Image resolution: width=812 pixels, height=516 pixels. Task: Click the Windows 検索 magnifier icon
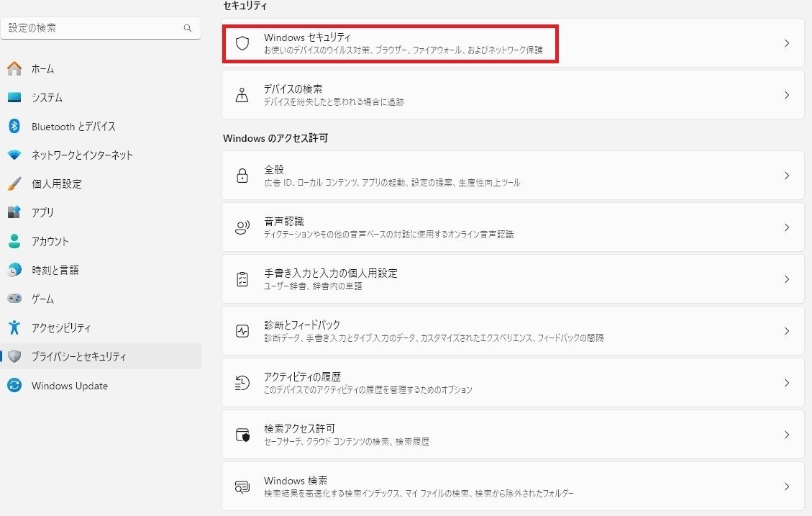click(242, 487)
